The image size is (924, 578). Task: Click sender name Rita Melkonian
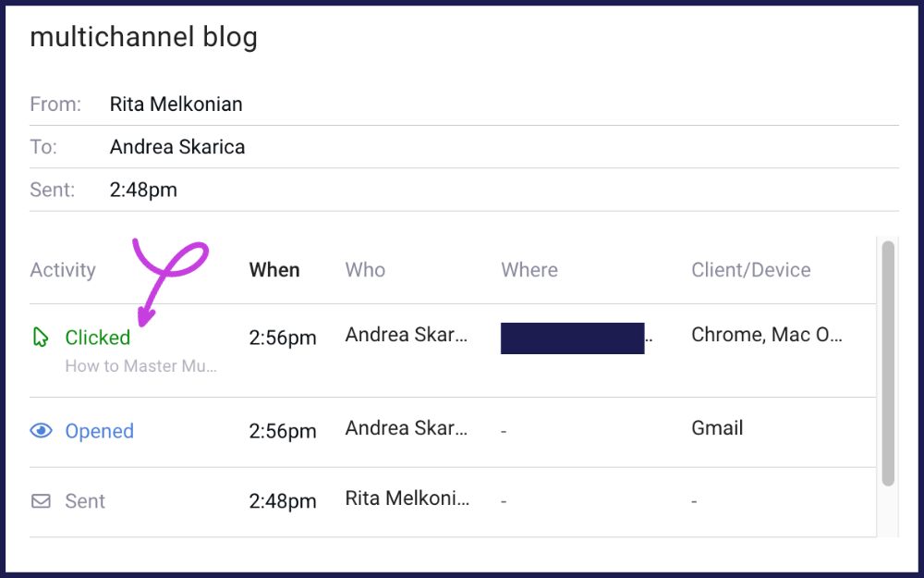click(176, 104)
